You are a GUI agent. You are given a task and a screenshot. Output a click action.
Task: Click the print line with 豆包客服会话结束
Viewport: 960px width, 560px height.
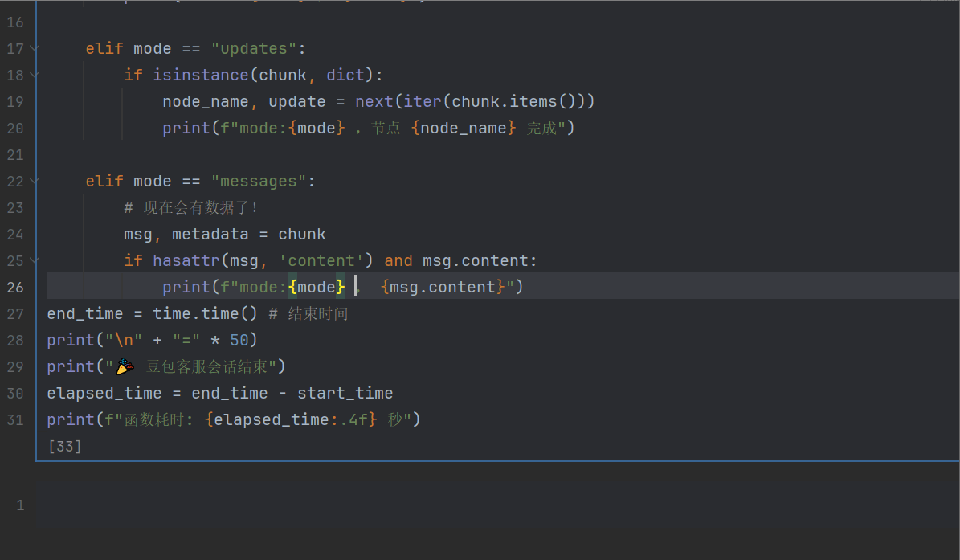click(x=166, y=366)
